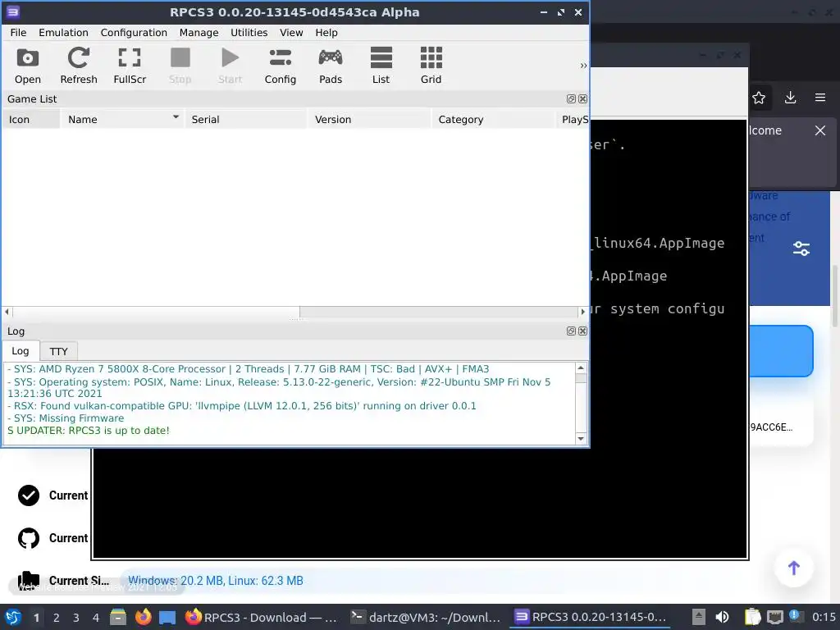
Task: Switch to workspace 2
Action: (57, 618)
